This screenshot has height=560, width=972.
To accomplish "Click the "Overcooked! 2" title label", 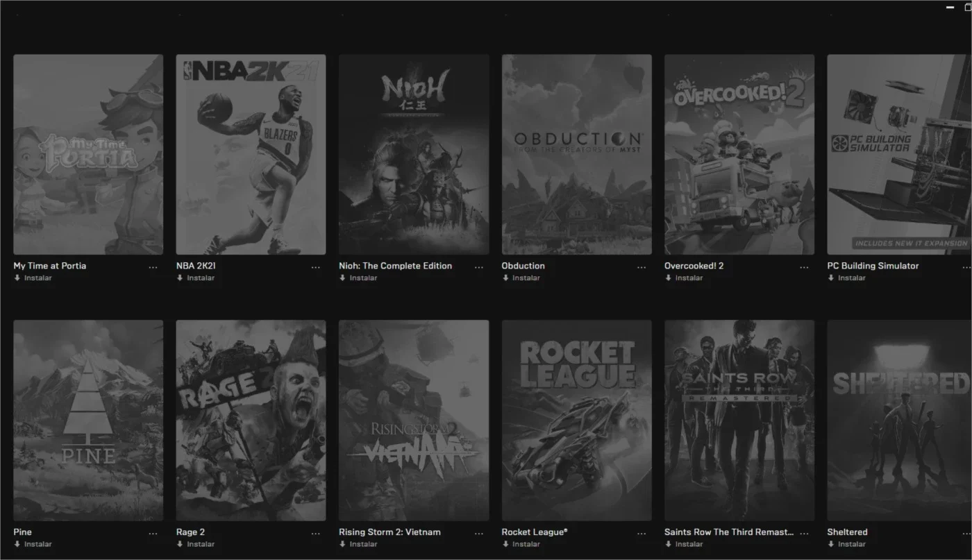I will [x=694, y=266].
